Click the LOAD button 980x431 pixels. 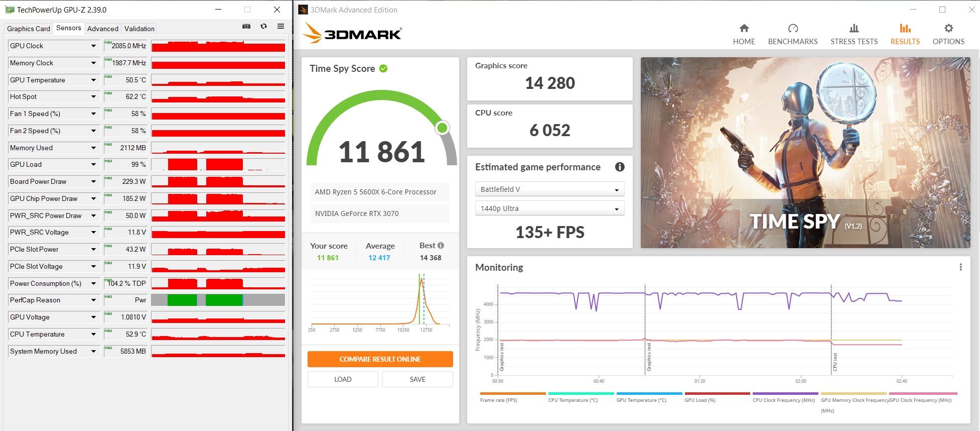(x=343, y=379)
